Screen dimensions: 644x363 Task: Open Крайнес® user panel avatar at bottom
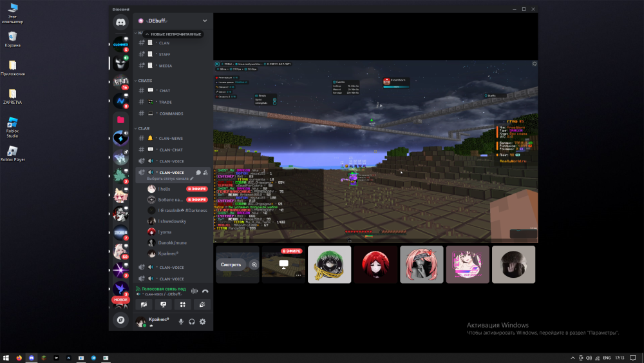(x=141, y=322)
